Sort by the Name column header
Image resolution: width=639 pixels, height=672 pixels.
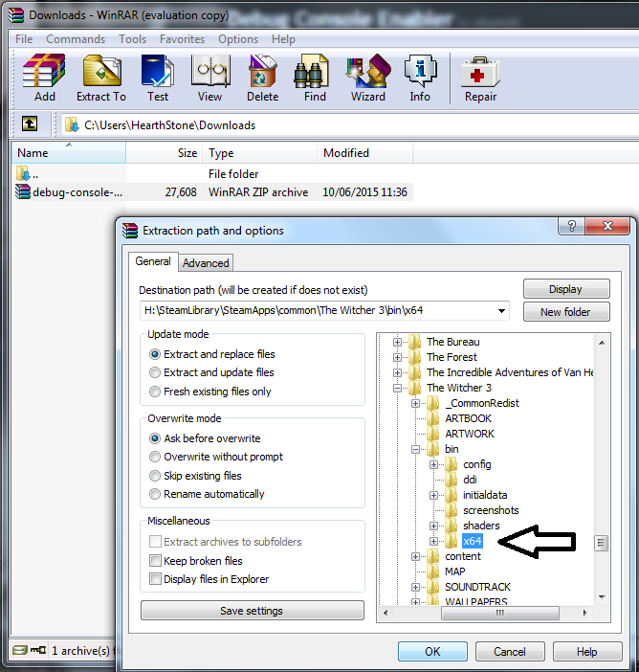coord(69,153)
